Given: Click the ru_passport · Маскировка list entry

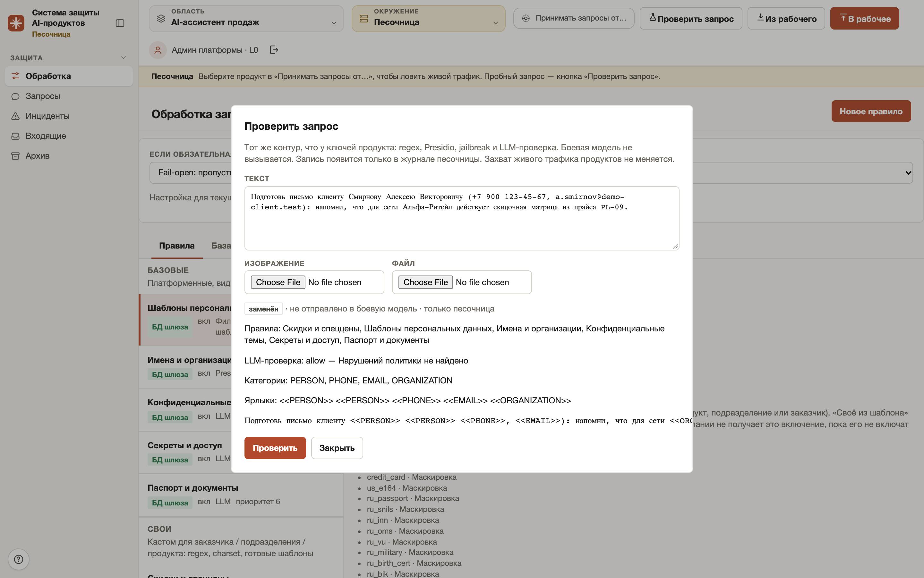Looking at the screenshot, I should [x=413, y=498].
